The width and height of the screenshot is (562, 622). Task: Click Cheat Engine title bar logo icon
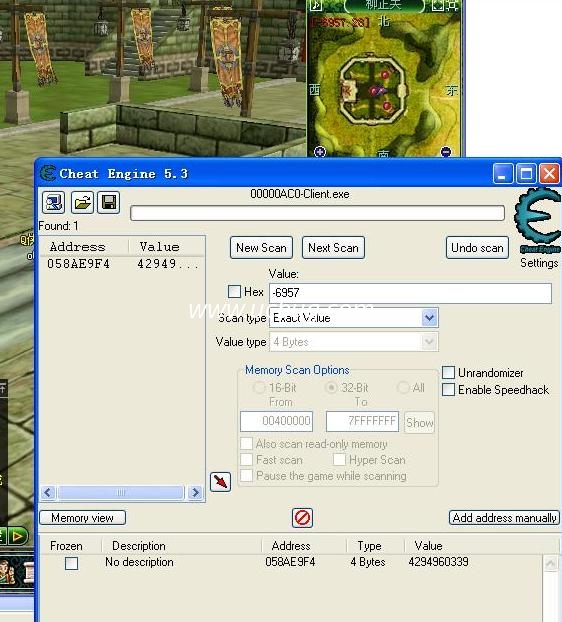(48, 173)
